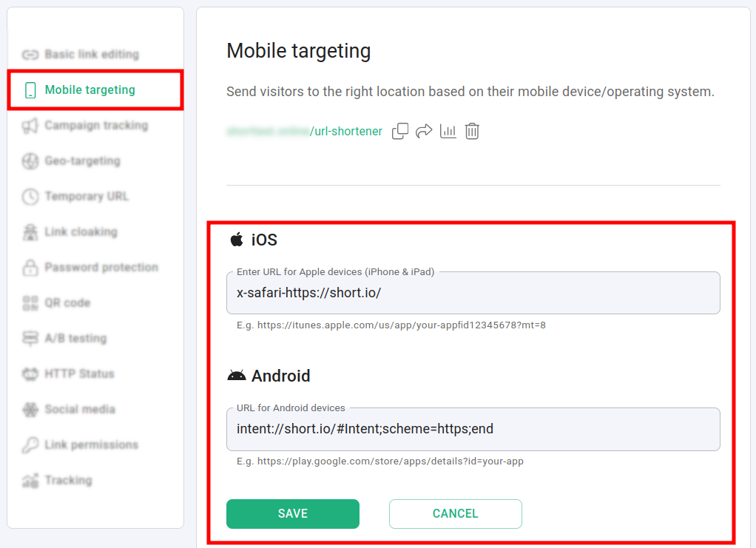
Task: Open HTTP Status settings
Action: pyautogui.click(x=79, y=374)
